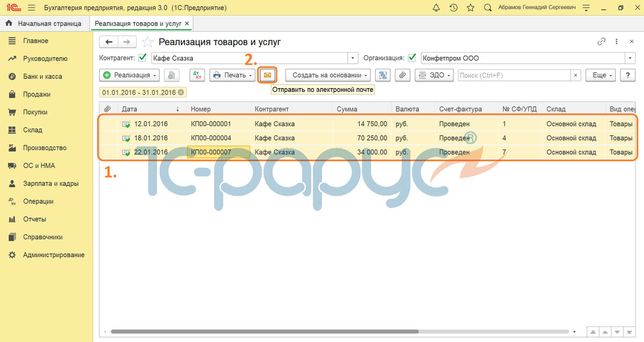This screenshot has width=644, height=342.
Task: Open the Продажи section
Action: click(x=36, y=94)
